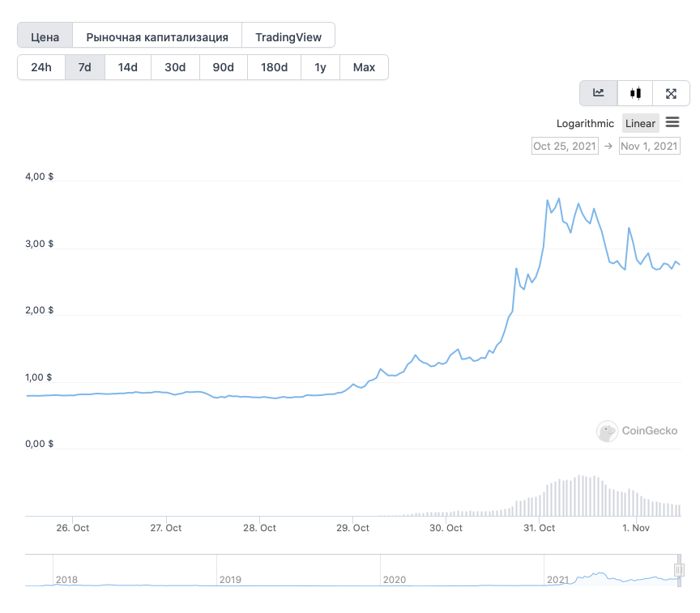Enable Logarithmic scale
Screen dimensions: 700x613
click(585, 123)
